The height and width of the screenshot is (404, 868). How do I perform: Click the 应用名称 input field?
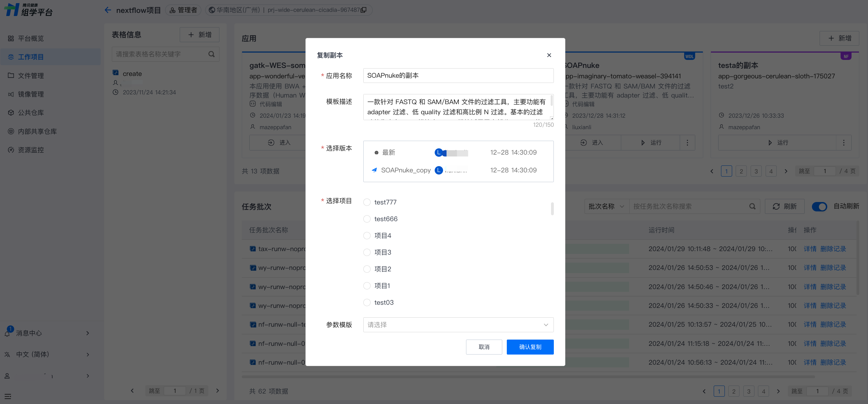coord(458,76)
